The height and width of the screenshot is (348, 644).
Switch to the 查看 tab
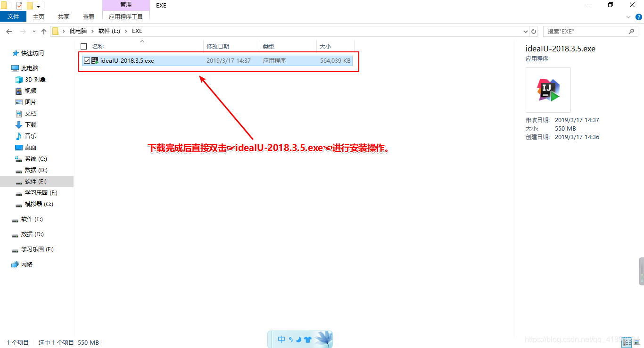[x=89, y=17]
